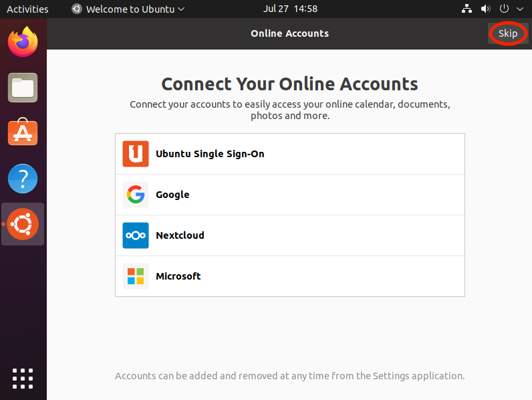Screen dimensions: 532x400
Task: Select the Google account row
Action: pos(289,195)
